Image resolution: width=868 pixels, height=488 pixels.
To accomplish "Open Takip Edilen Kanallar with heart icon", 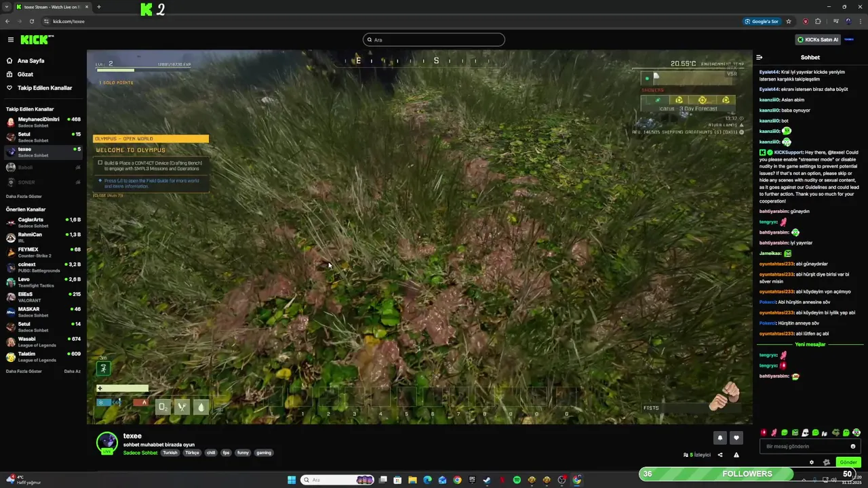I will 39,88.
